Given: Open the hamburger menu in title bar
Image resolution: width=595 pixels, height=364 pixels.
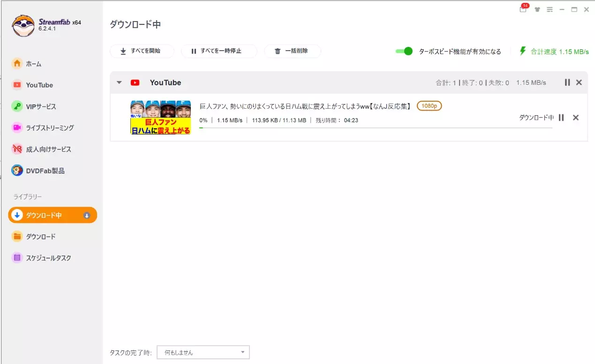Looking at the screenshot, I should 550,9.
